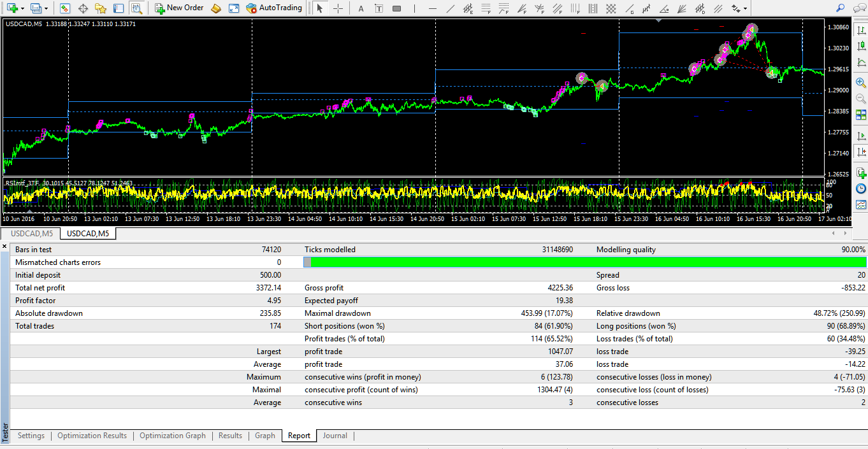Screen dimensions: 868x449
Task: Open the MetaEditor book icon
Action: (x=216, y=8)
